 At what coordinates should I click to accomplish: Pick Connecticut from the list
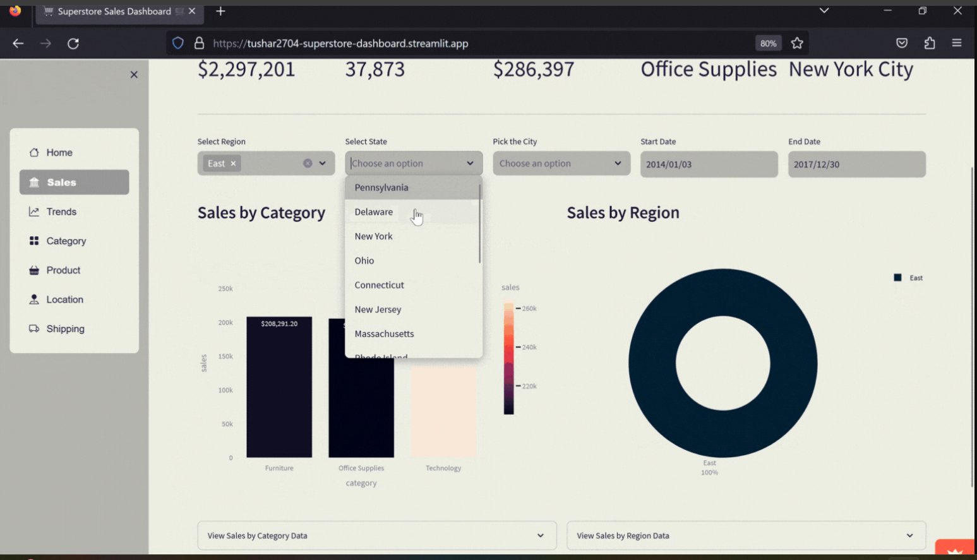click(413, 285)
